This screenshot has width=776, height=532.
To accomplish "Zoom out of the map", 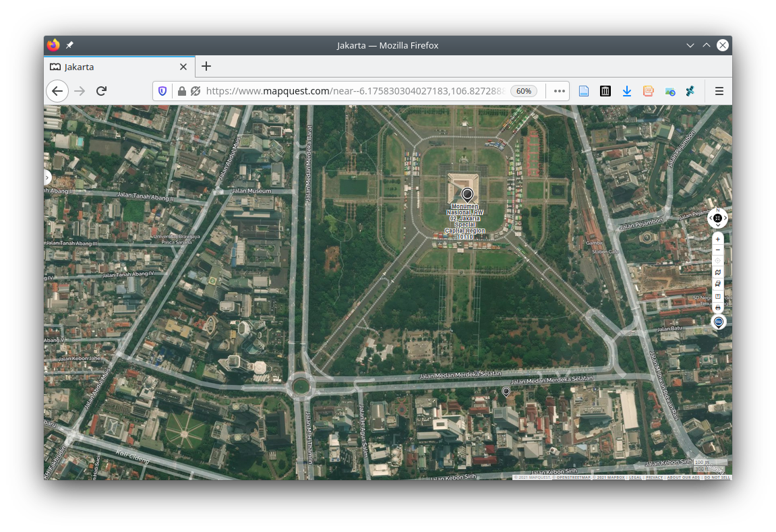I will [x=717, y=250].
